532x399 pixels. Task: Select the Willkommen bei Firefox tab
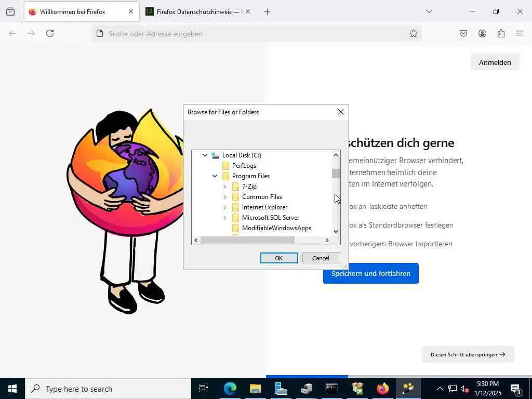point(82,12)
